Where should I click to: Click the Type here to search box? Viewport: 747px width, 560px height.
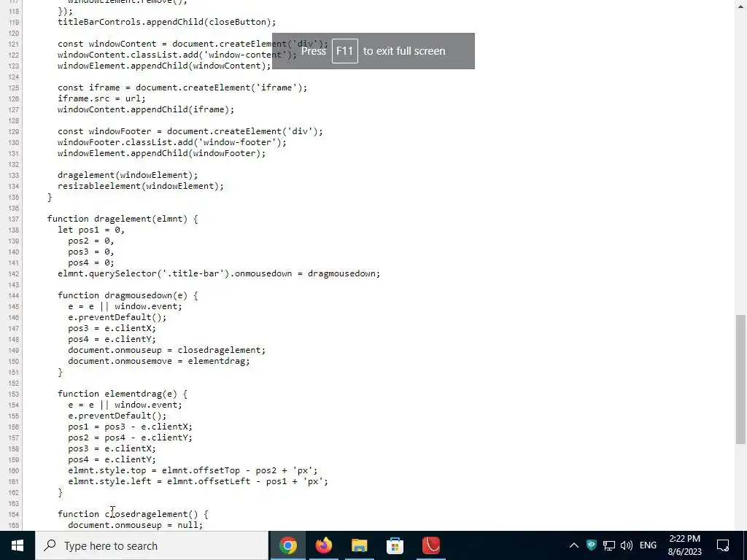point(152,545)
